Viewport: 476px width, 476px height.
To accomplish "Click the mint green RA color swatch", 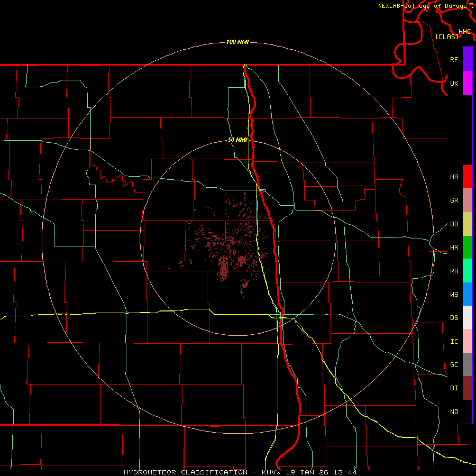I will [x=467, y=271].
